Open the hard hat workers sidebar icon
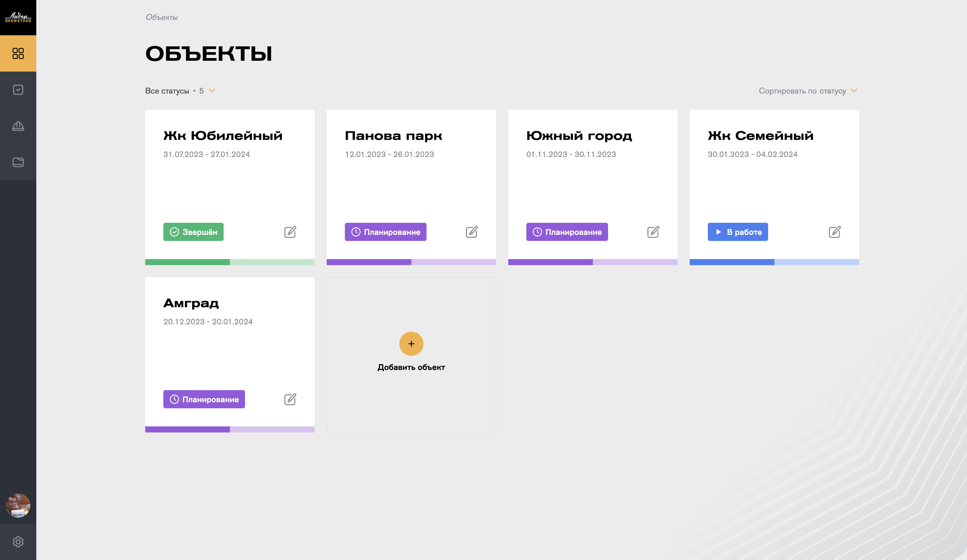 [18, 126]
